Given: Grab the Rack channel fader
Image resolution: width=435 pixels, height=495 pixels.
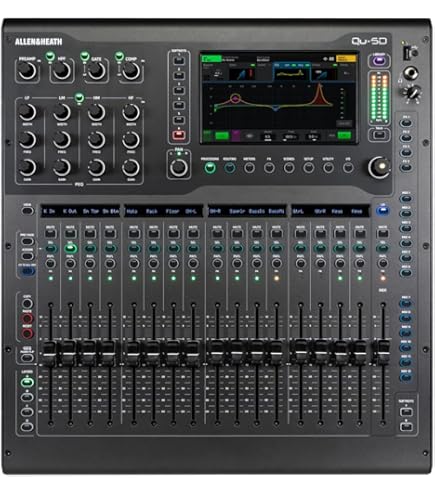Looking at the screenshot, I should [x=154, y=353].
